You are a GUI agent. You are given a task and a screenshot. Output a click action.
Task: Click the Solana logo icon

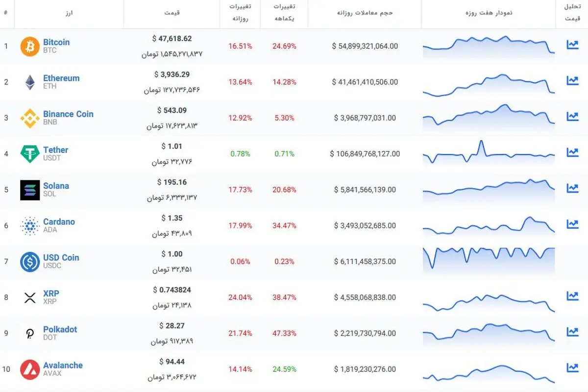[x=30, y=190]
